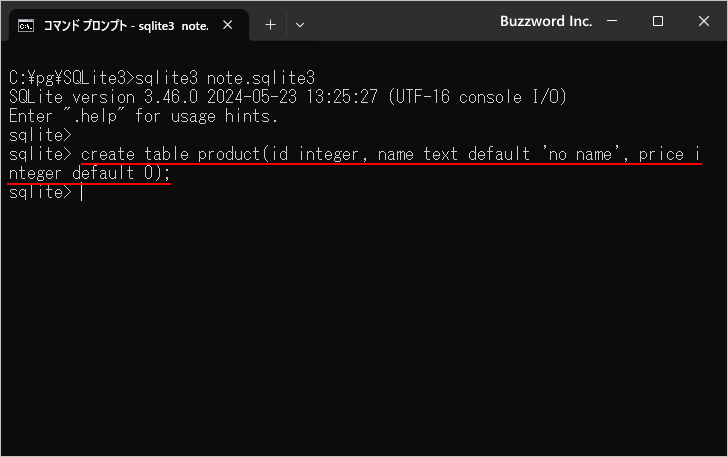Open a new terminal tab with plus

point(270,25)
